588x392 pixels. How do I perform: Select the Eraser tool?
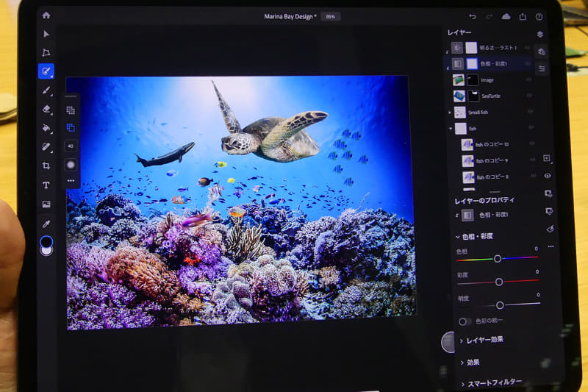(46, 109)
